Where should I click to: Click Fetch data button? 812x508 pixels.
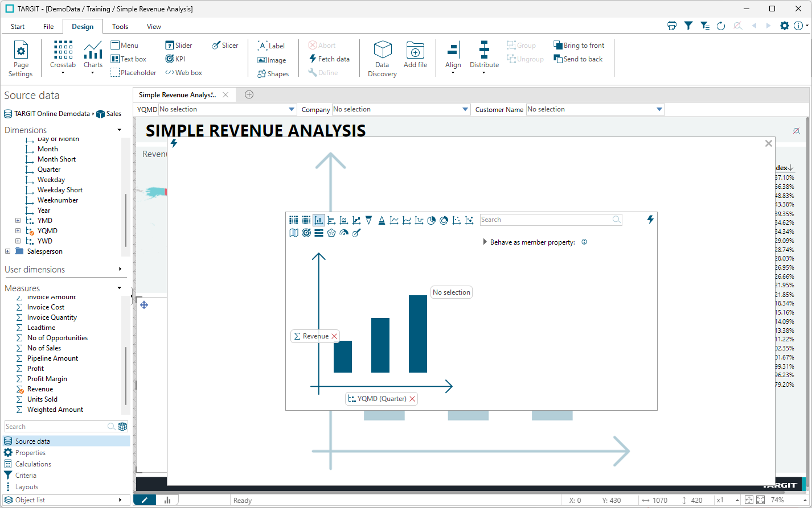pyautogui.click(x=329, y=59)
